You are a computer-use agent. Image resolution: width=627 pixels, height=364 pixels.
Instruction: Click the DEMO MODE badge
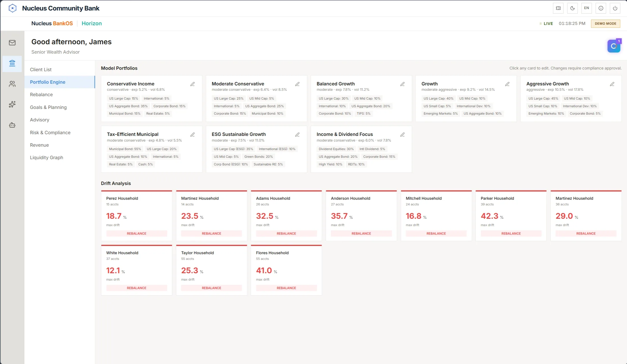(605, 24)
